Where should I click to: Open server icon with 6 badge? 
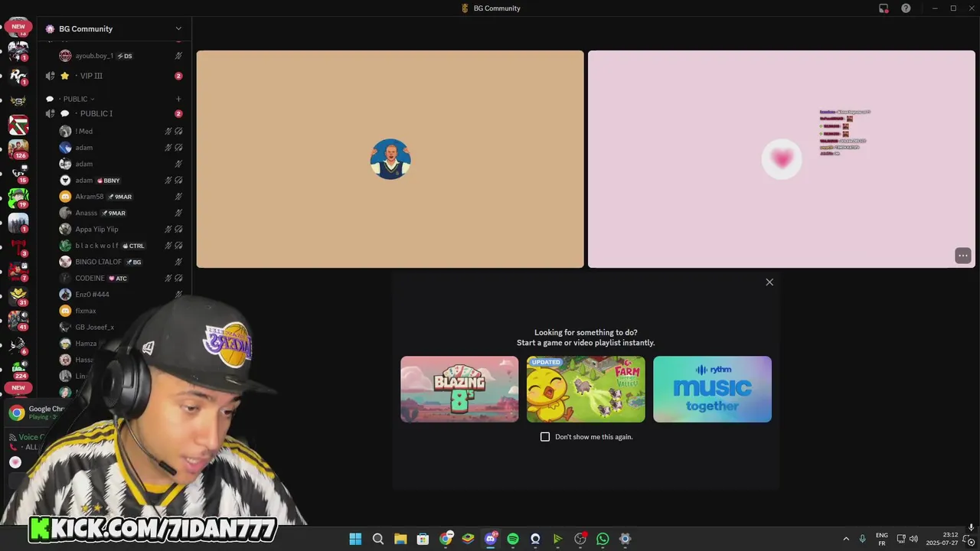[x=18, y=344]
